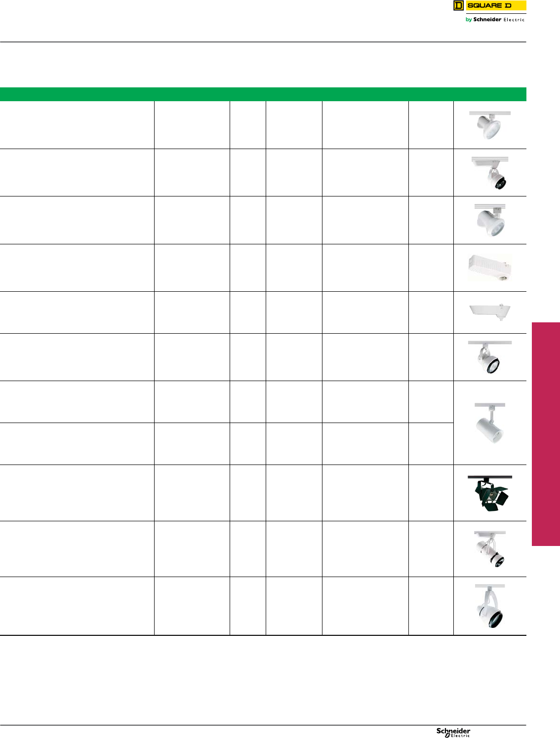The image size is (560, 738).
Task: Click the round white head with black-rimmed lens
Action: tap(490, 357)
